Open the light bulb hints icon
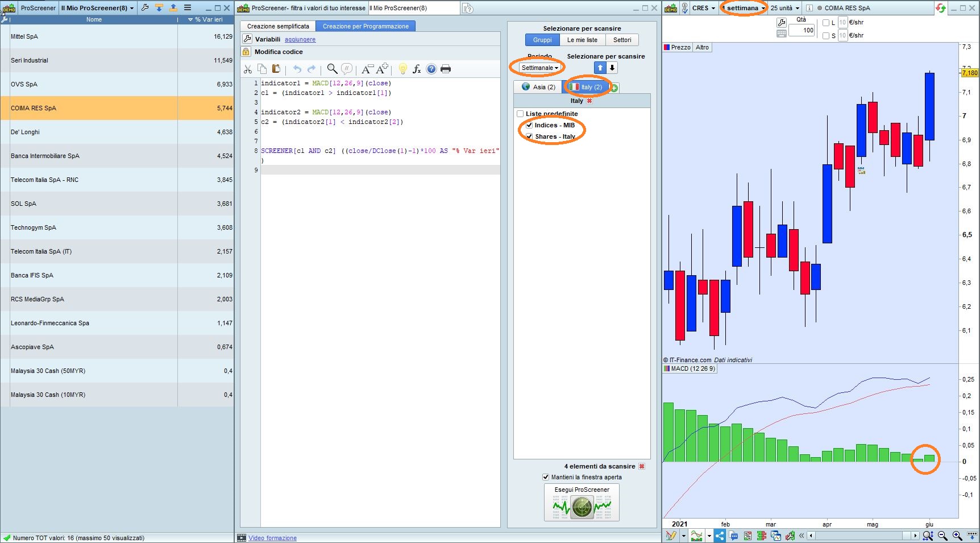Viewport: 980px width, 543px height. pyautogui.click(x=402, y=69)
